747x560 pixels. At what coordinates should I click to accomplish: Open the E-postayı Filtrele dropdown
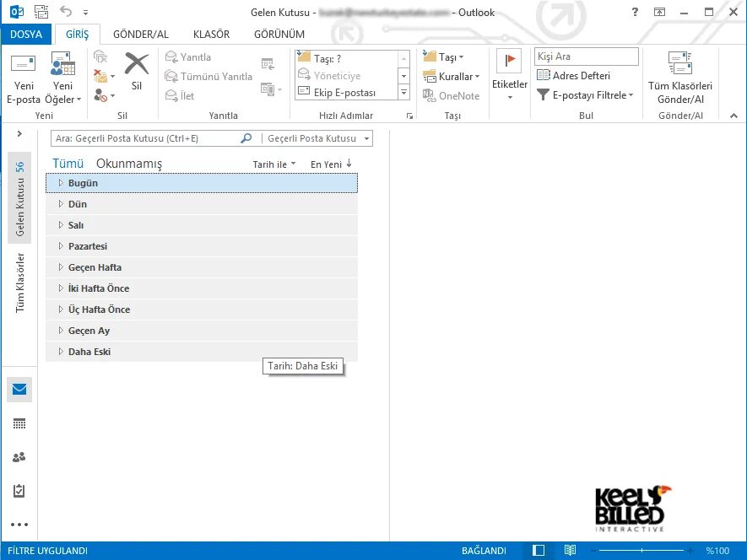click(586, 94)
